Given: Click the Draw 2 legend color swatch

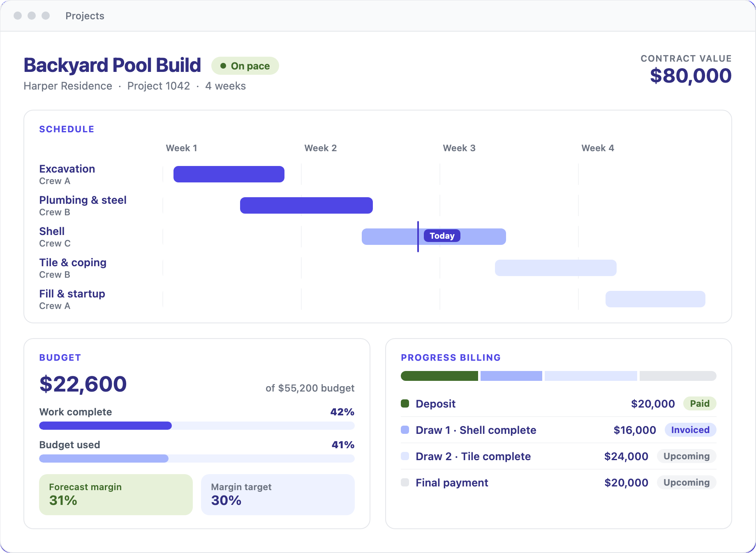Looking at the screenshot, I should (405, 456).
